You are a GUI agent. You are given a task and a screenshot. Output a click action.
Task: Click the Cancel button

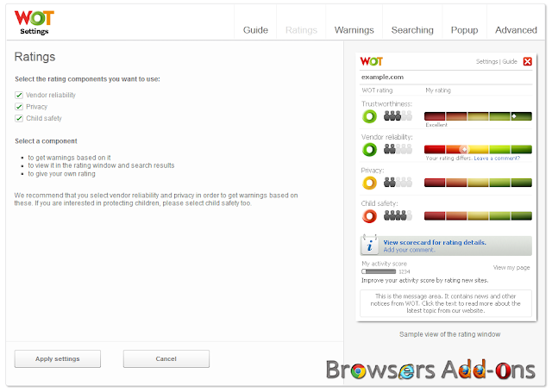point(166,359)
